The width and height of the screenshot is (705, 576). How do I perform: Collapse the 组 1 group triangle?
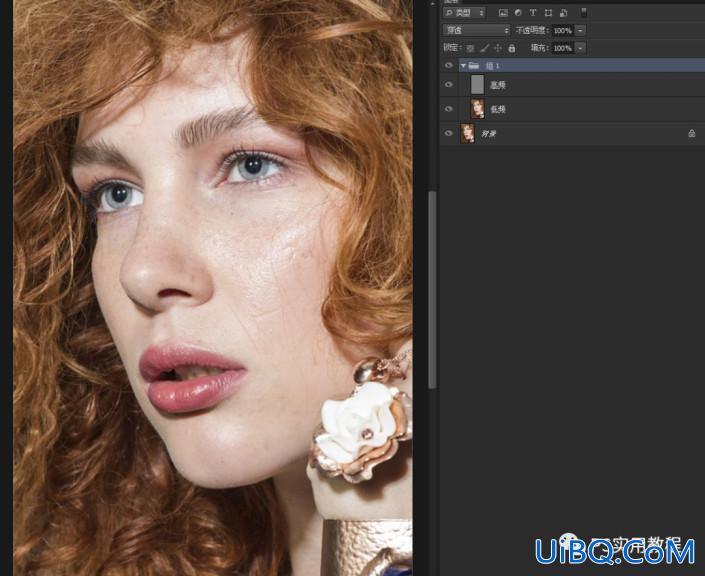[x=463, y=66]
